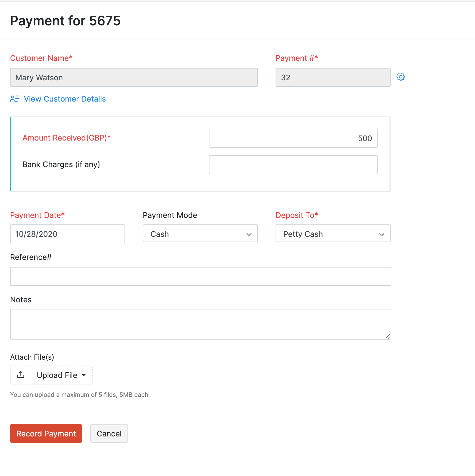Click Record Payment
Viewport: 475px width, 476px height.
coord(46,433)
